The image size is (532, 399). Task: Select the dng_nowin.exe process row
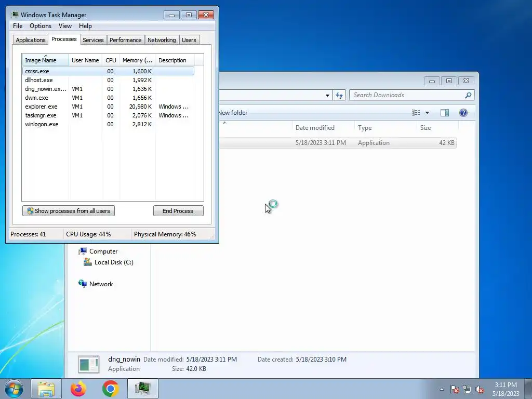point(108,89)
